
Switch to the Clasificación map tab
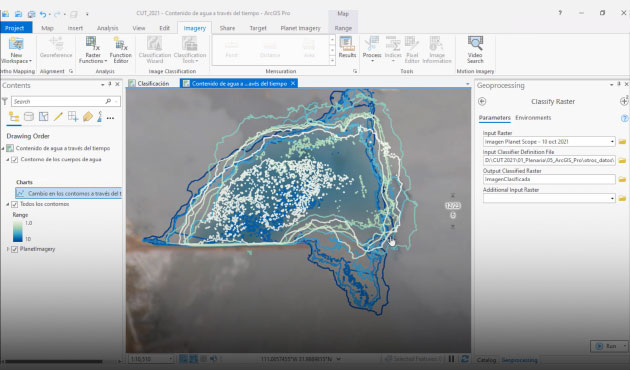[x=149, y=84]
